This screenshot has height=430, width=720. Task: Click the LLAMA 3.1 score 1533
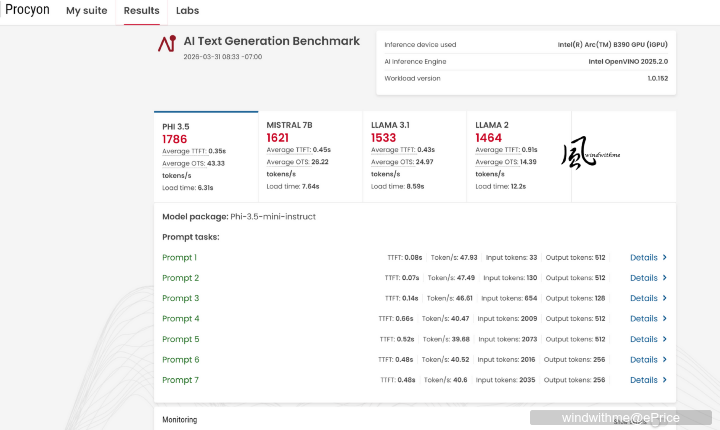[383, 138]
